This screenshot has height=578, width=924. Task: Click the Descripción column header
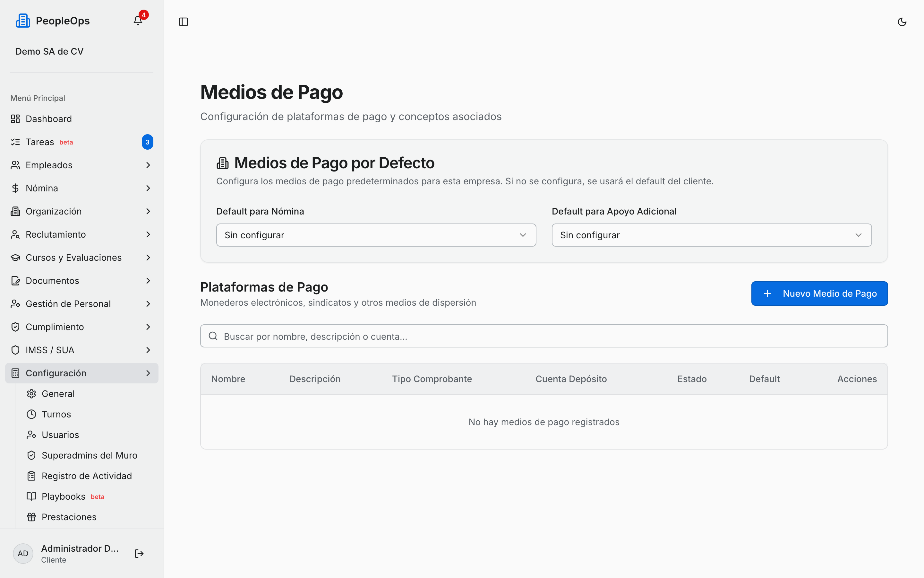(315, 379)
